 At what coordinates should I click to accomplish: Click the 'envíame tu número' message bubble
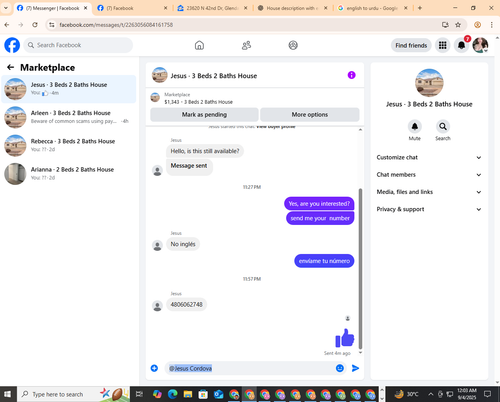[324, 261]
